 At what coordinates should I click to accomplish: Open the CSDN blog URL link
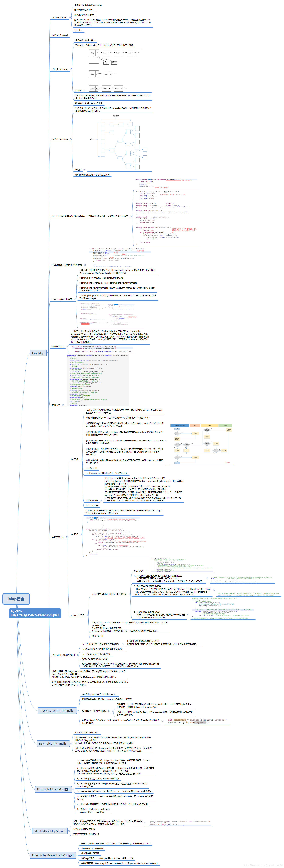point(35,615)
